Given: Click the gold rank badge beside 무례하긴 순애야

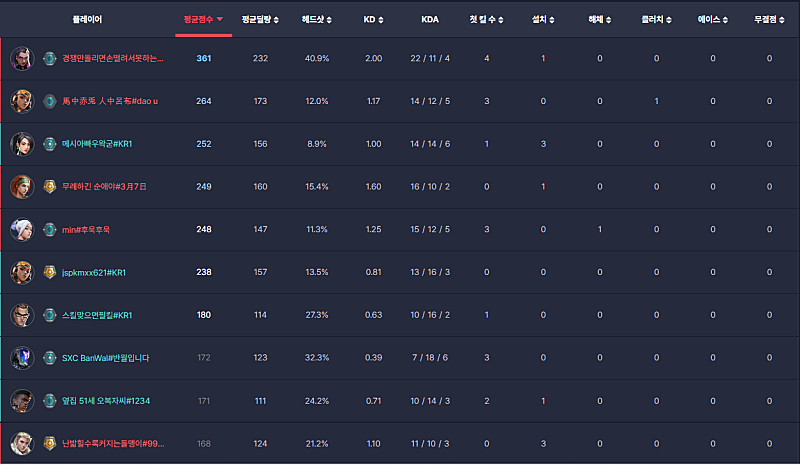Looking at the screenshot, I should [x=50, y=186].
